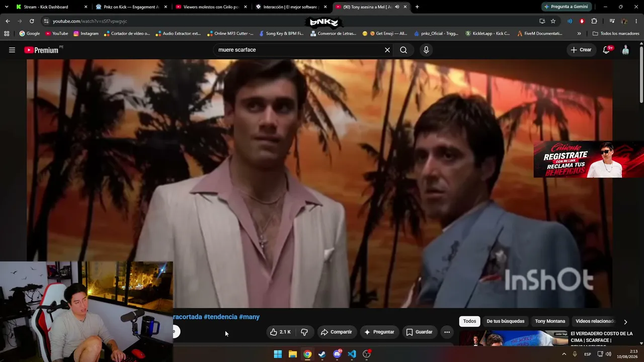Reload the YouTube page

coord(32,21)
